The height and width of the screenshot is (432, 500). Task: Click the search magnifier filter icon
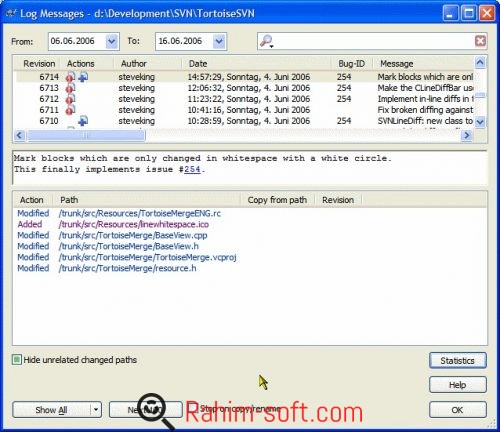(266, 41)
